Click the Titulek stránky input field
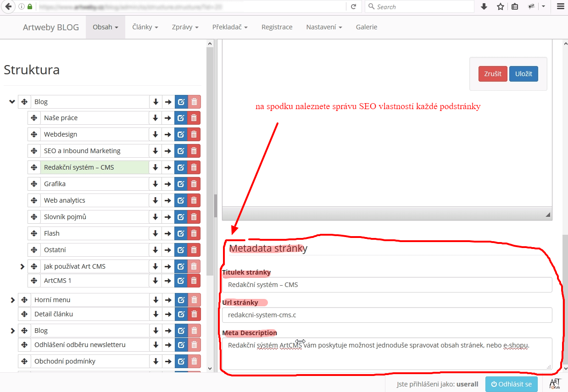 [x=387, y=285]
